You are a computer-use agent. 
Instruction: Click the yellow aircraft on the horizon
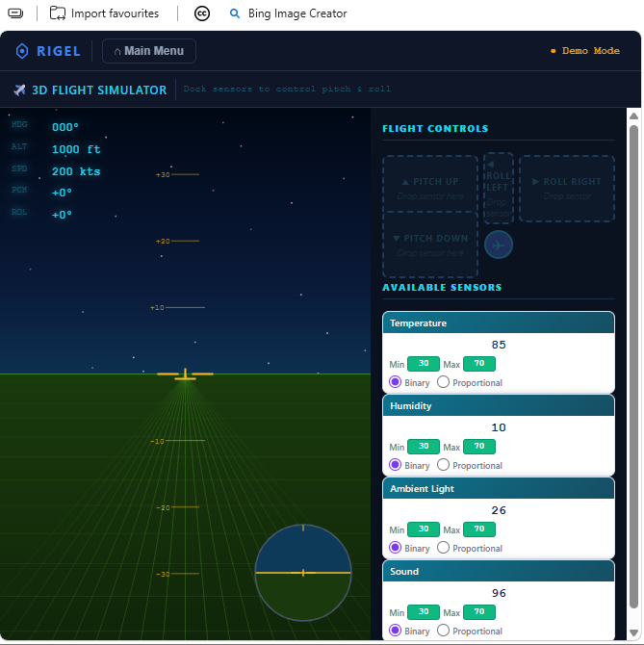point(185,374)
